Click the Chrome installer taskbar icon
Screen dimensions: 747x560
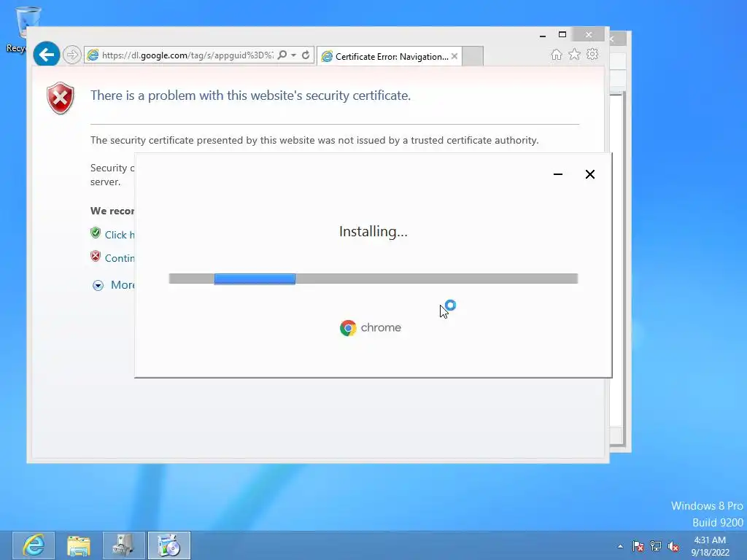point(169,545)
